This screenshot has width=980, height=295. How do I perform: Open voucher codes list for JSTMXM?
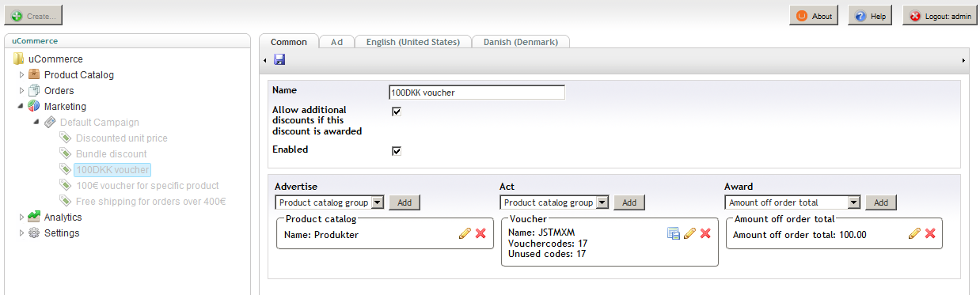(674, 233)
